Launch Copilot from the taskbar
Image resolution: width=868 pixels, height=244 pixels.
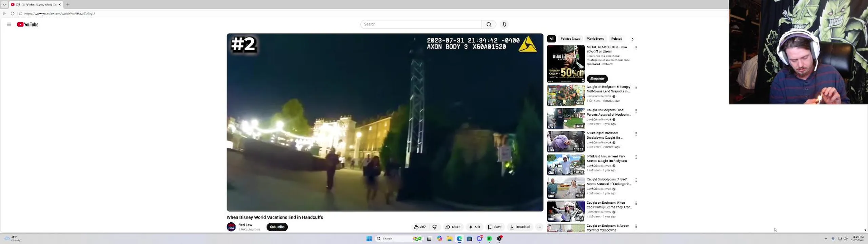[439, 239]
